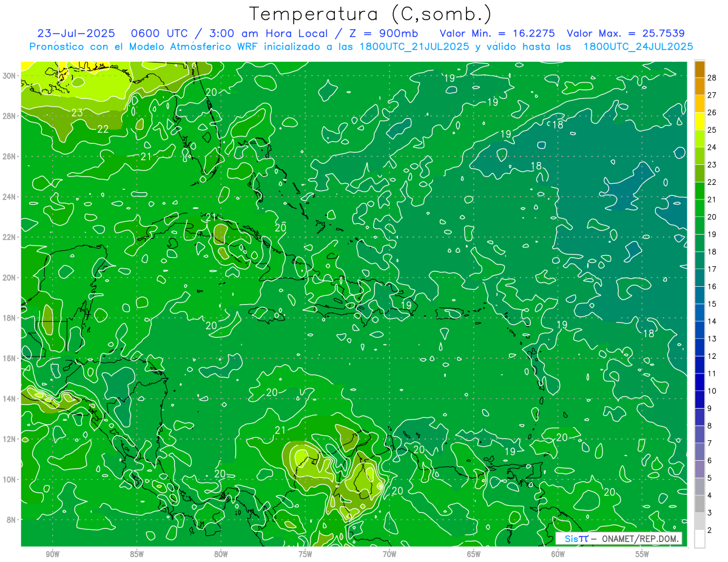Click the color scale label "9"
The image size is (728, 562).
710,408
